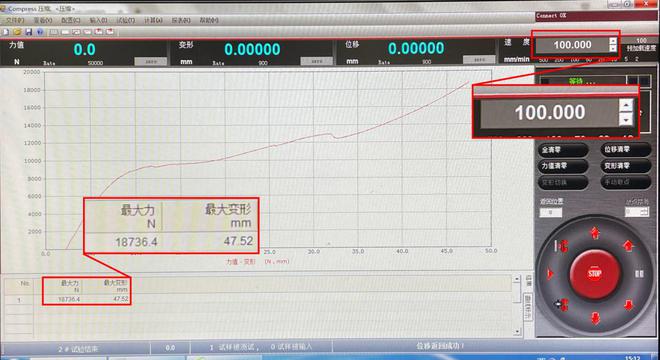Click the upper vertical tab beside results table
660x360 pixels.
click(x=529, y=281)
